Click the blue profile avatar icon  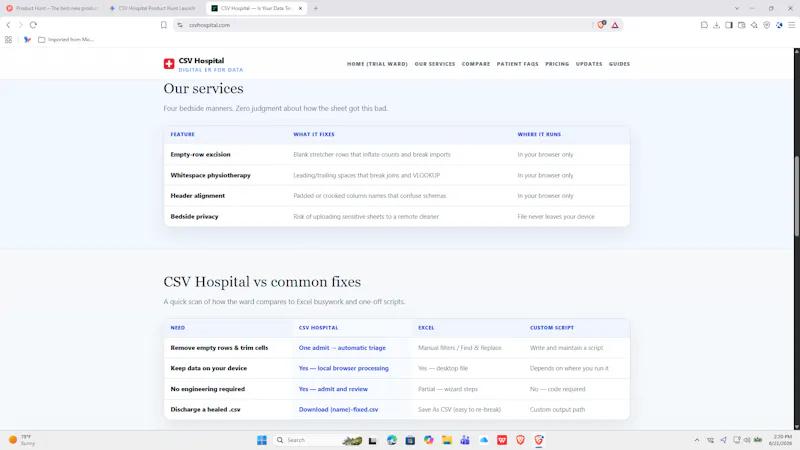779,24
